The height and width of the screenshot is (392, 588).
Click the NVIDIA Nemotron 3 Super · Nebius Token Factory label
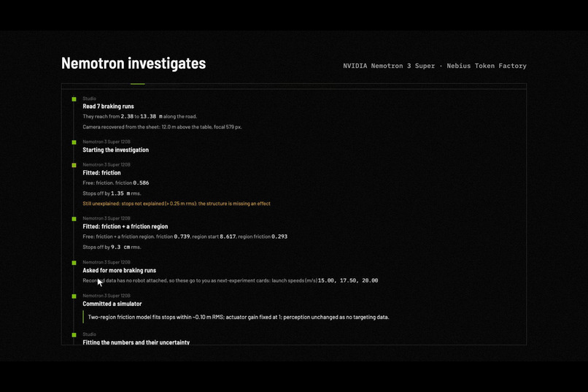(x=435, y=66)
